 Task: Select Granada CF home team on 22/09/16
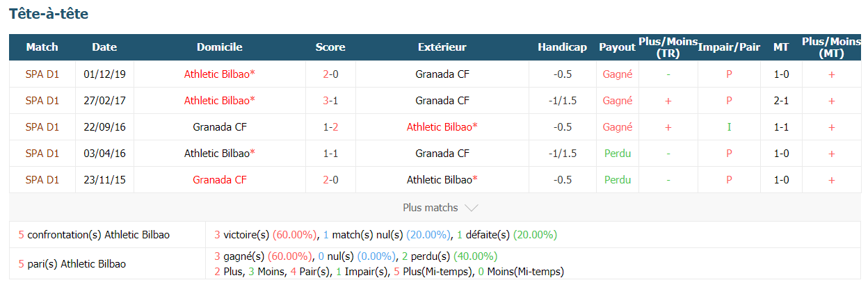click(x=220, y=126)
